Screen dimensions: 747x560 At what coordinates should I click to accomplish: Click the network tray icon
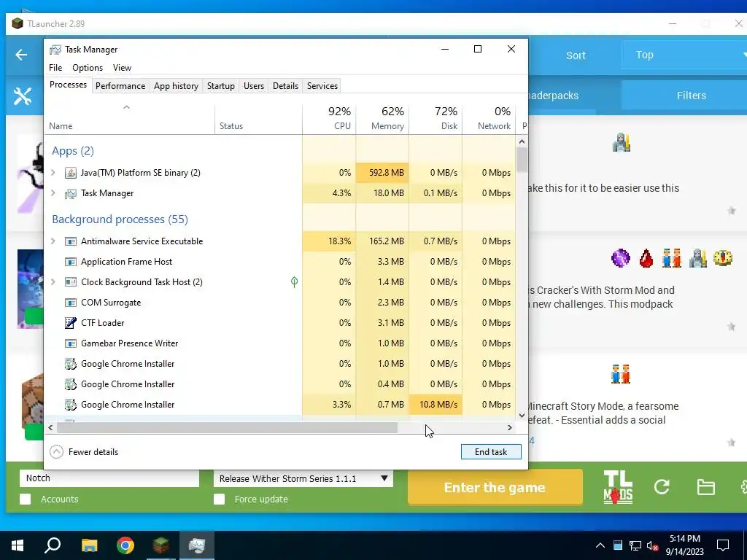tap(635, 545)
